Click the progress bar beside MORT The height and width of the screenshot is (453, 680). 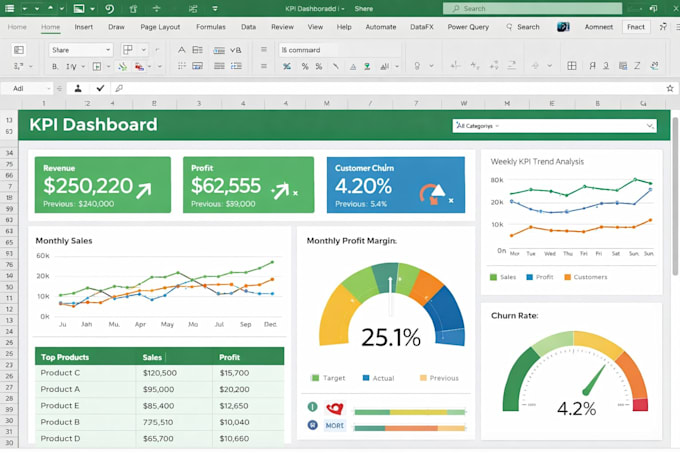[410, 428]
